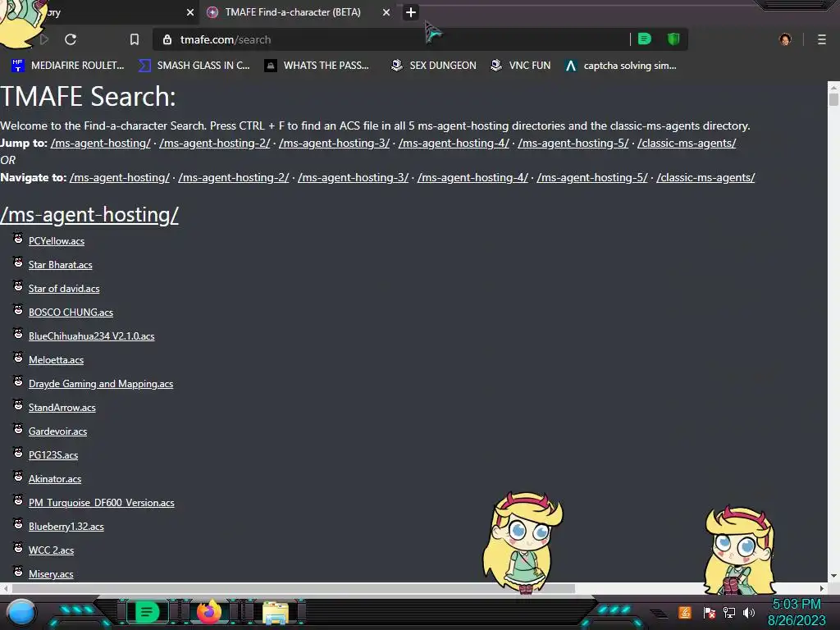This screenshot has width=840, height=630.
Task: Jump to /ms-agent-hosting-5/ section link
Action: pos(573,143)
